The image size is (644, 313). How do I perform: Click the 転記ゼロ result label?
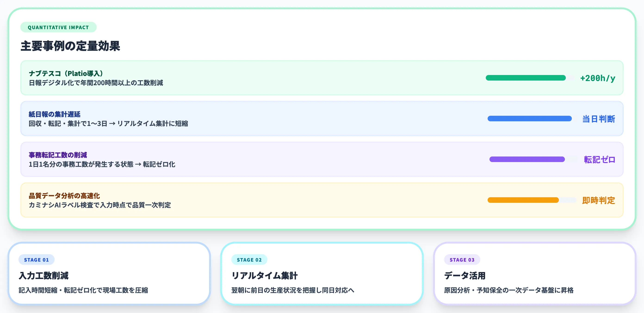pos(599,160)
